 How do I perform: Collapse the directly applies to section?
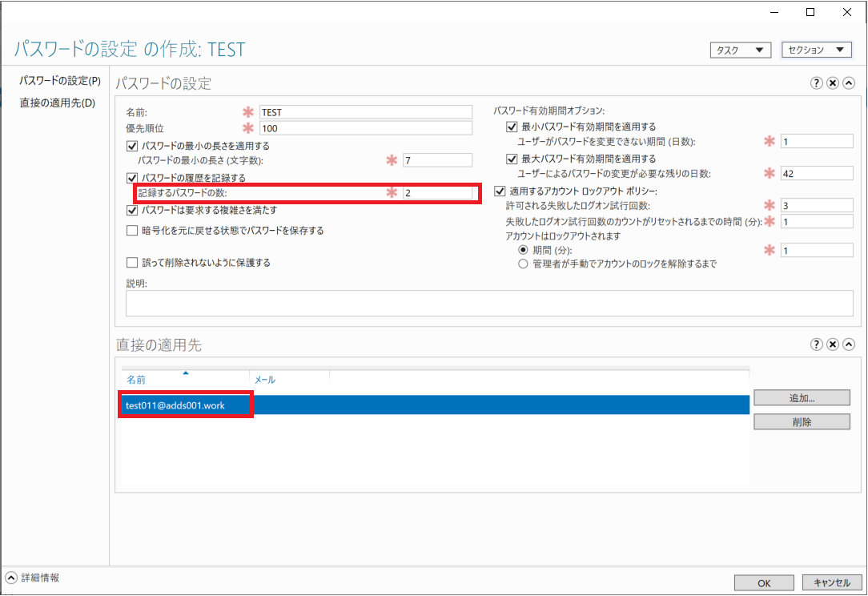848,344
